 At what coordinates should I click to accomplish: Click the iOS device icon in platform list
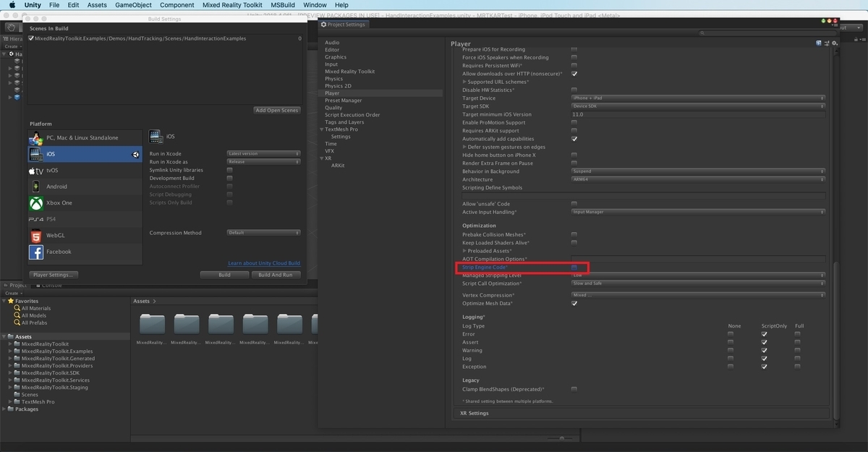tap(35, 154)
